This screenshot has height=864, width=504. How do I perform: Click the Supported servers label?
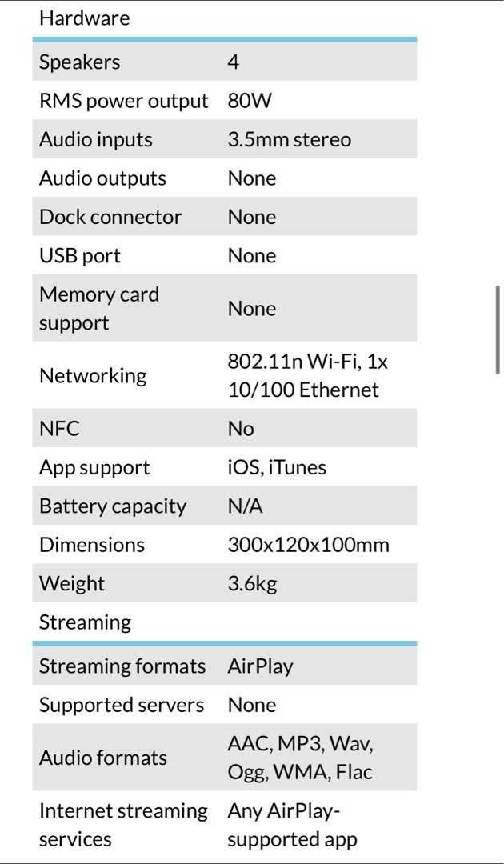122,705
